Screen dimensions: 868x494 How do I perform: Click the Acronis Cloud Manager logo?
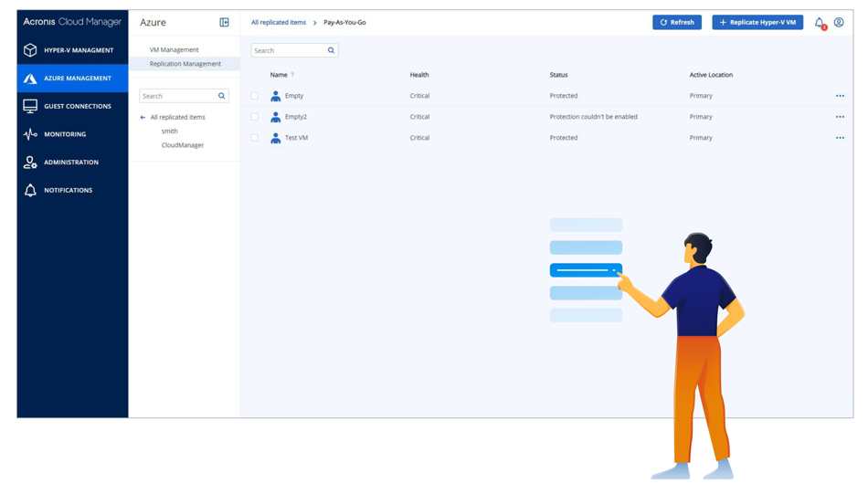coord(72,22)
